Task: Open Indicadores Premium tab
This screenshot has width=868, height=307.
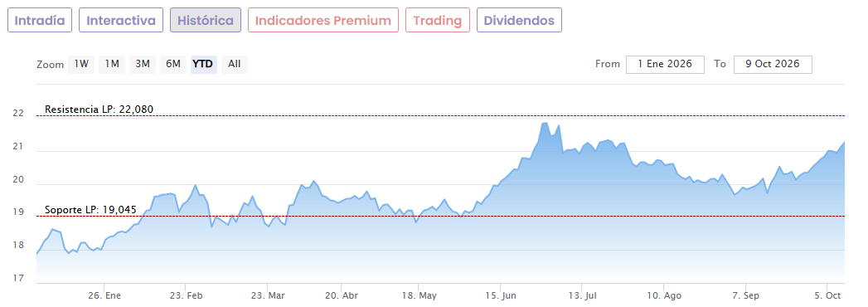Action: pyautogui.click(x=323, y=21)
